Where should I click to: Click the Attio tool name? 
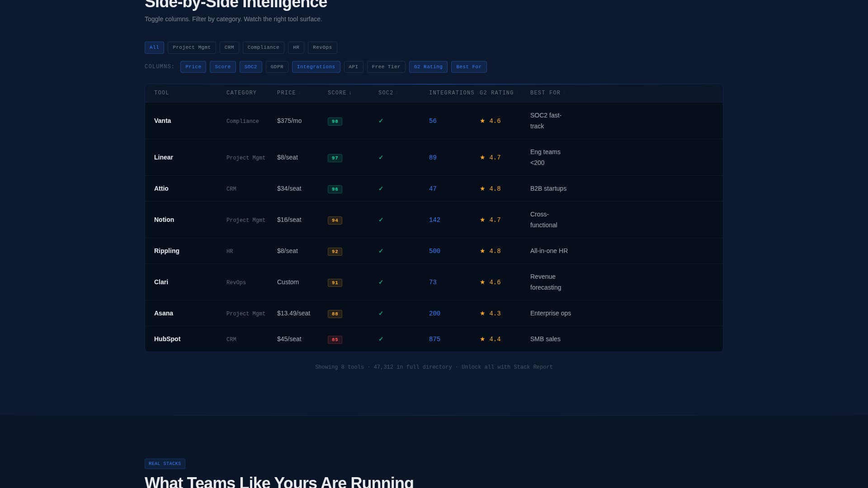coord(161,188)
